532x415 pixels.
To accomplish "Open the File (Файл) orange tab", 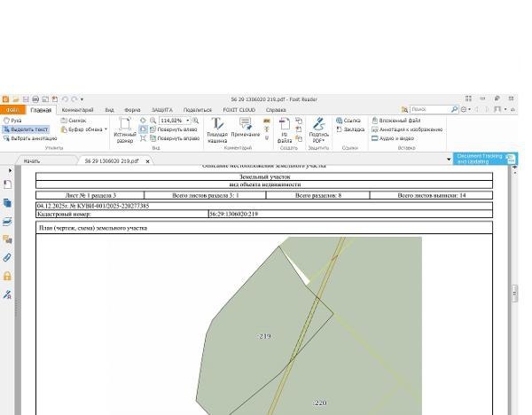I will (x=12, y=110).
